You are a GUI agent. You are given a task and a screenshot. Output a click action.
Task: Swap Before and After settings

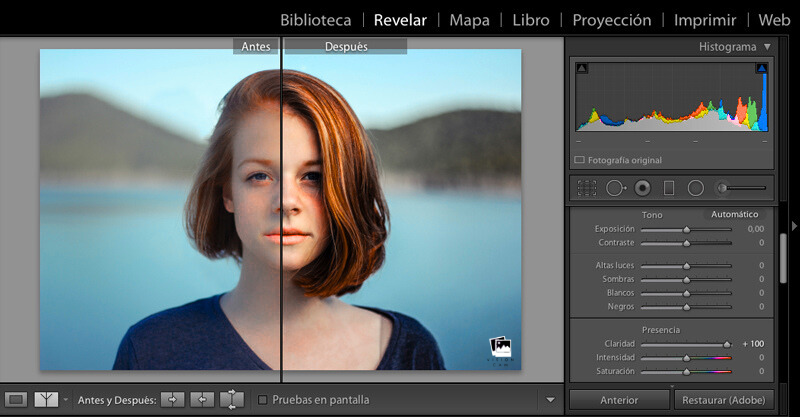pyautogui.click(x=231, y=400)
